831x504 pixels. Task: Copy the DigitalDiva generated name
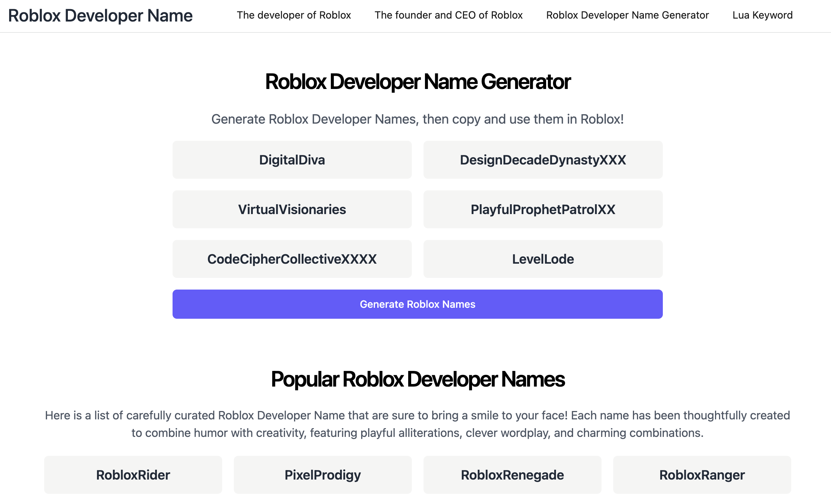click(292, 160)
